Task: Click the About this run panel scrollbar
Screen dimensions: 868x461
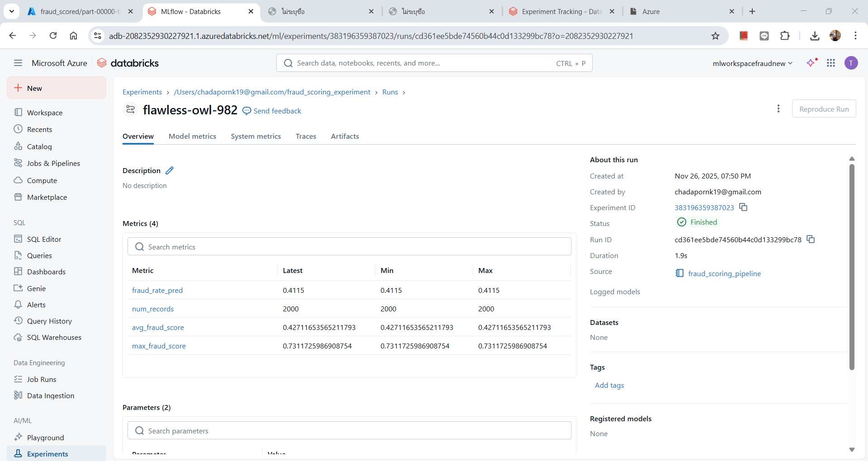Action: coord(852,267)
